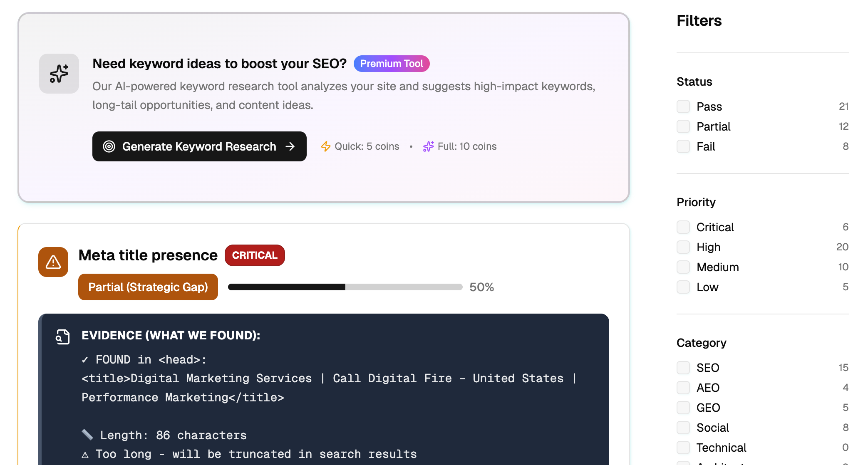Image resolution: width=868 pixels, height=465 pixels.
Task: Click Generate Keyword Research button
Action: pos(199,146)
